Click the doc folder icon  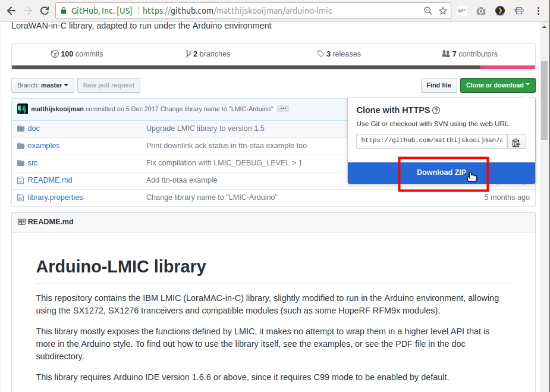click(x=21, y=128)
